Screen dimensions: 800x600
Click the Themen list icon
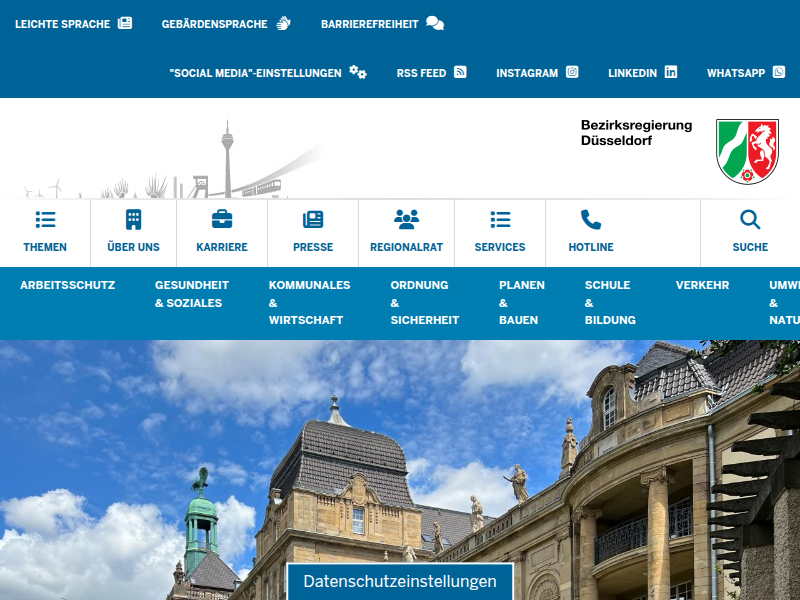[x=45, y=220]
